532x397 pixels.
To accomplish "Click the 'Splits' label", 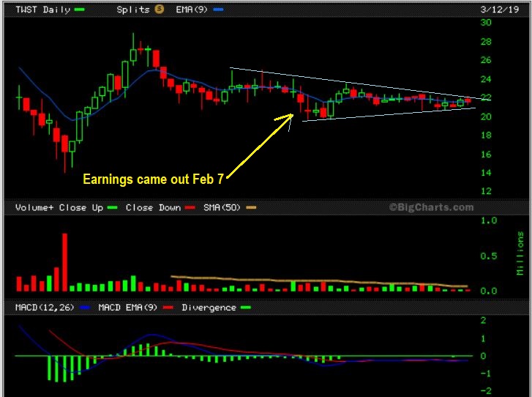I will pos(133,10).
